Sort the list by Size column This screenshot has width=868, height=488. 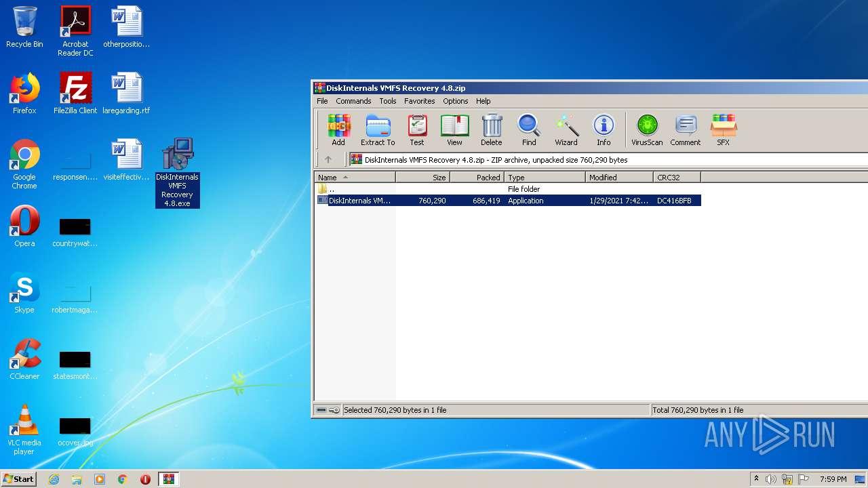(x=422, y=178)
